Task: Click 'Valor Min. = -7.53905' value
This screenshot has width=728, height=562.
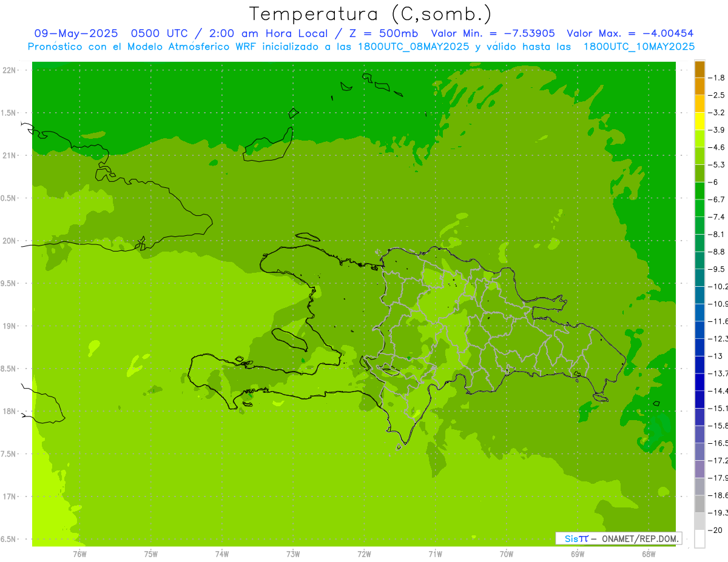Action: coord(493,33)
